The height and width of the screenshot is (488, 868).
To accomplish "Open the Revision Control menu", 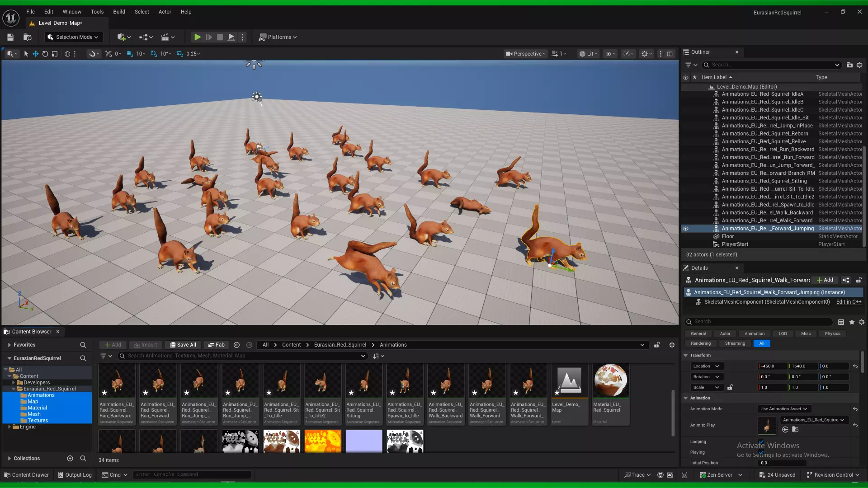I will point(833,475).
